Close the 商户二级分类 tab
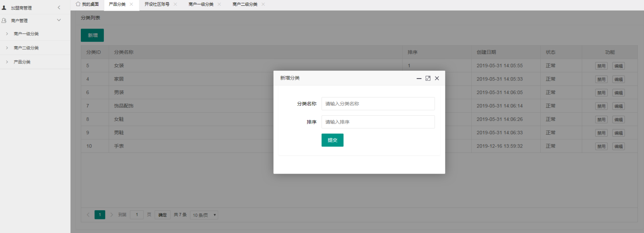 [x=263, y=4]
